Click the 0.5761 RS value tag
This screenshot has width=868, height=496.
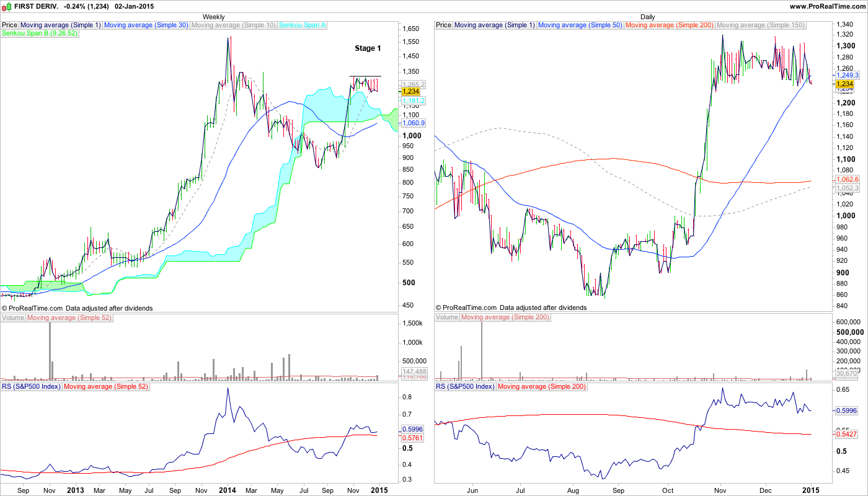click(413, 438)
